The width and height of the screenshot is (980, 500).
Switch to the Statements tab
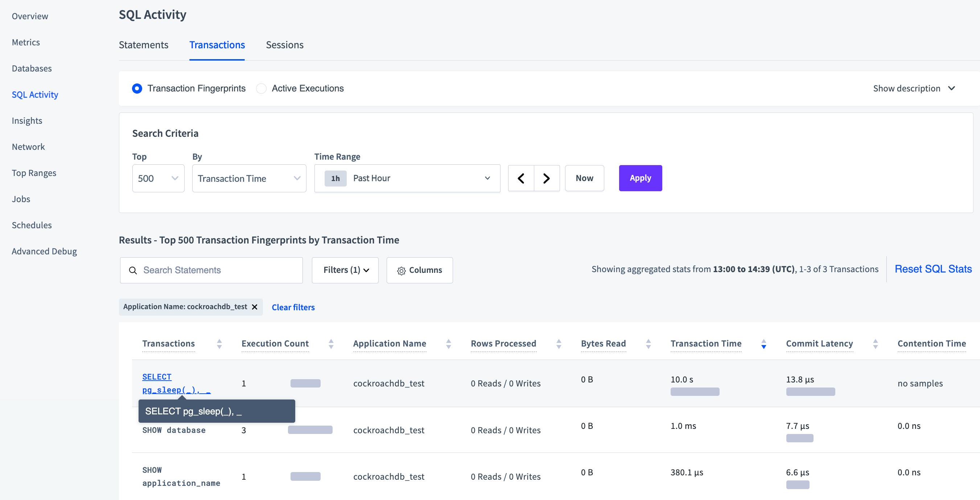(x=143, y=45)
